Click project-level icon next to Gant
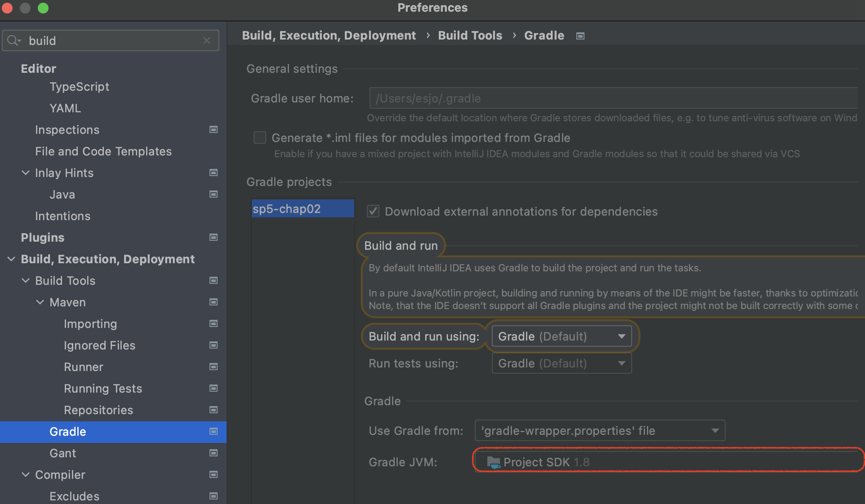 coord(214,453)
